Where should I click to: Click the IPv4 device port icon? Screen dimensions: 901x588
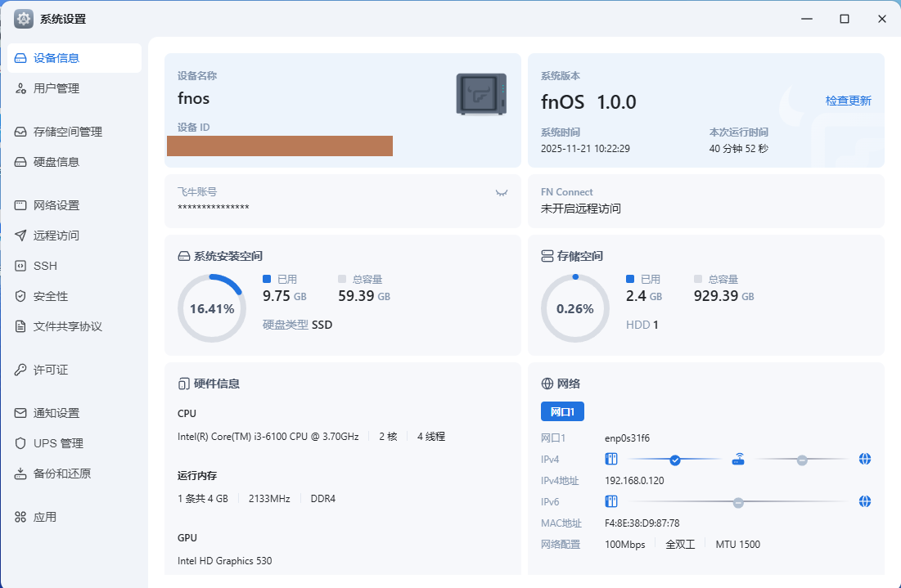611,459
